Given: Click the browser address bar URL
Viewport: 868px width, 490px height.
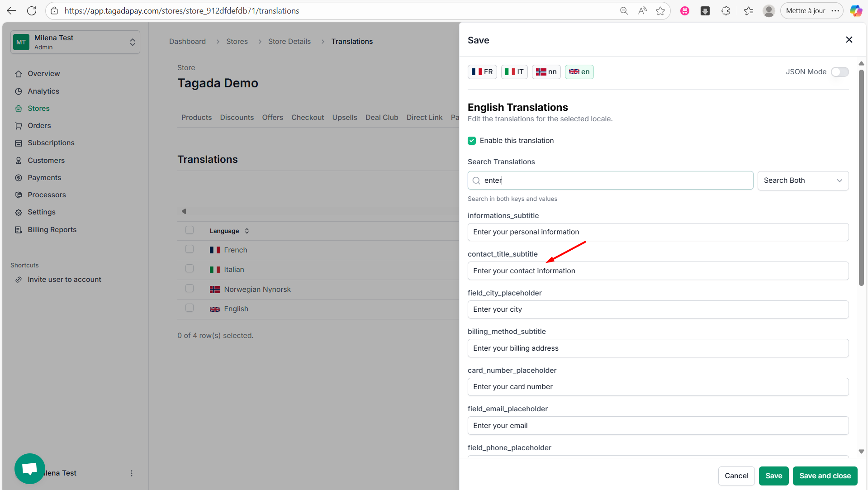Looking at the screenshot, I should click(x=182, y=11).
